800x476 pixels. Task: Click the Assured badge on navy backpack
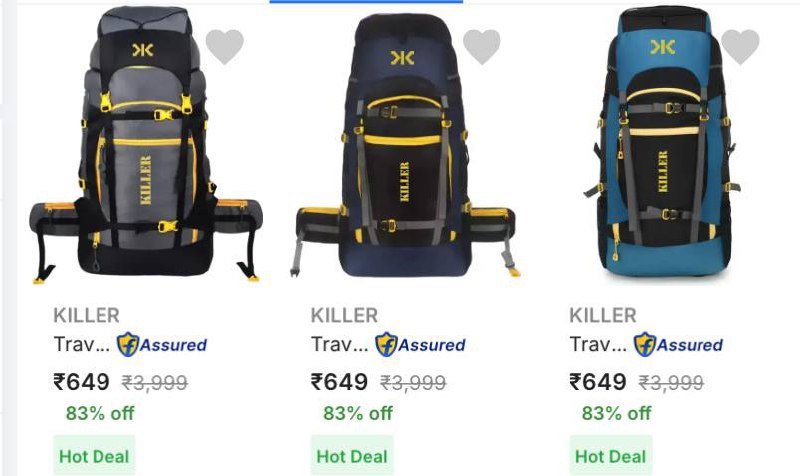click(420, 345)
